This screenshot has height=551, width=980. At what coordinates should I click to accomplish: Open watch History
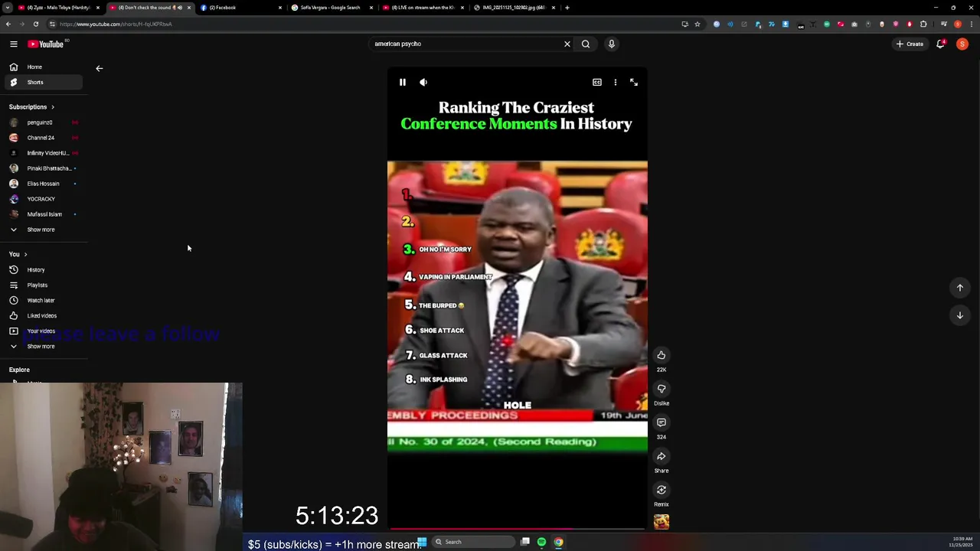pos(43,269)
